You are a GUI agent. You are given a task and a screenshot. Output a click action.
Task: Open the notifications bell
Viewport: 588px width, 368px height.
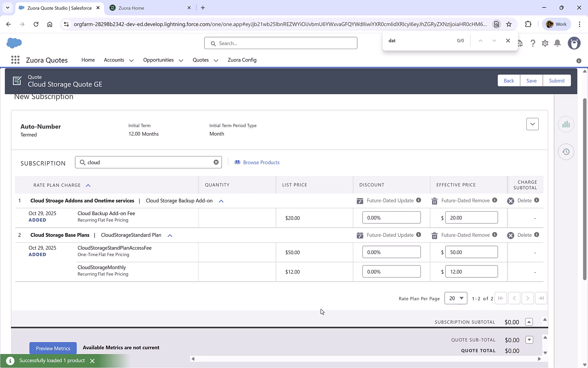click(x=557, y=43)
